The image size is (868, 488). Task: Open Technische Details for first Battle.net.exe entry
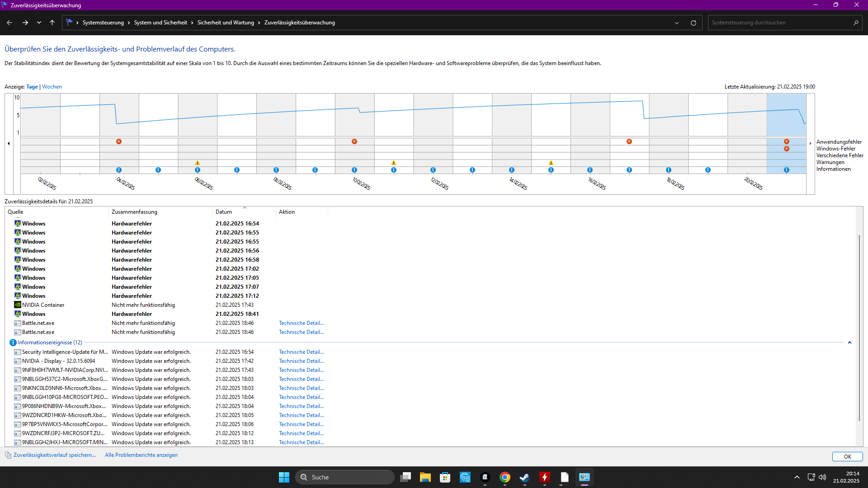click(301, 323)
